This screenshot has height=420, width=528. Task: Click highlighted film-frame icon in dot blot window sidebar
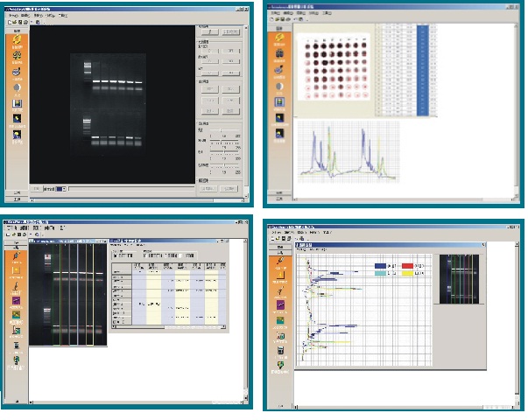pyautogui.click(x=279, y=101)
